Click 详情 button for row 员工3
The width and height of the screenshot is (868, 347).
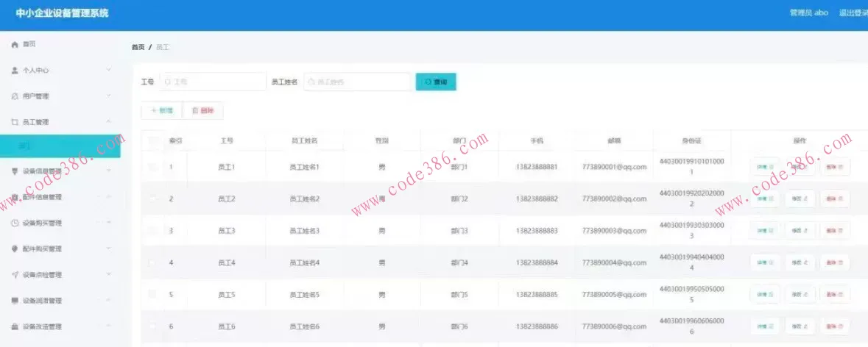pyautogui.click(x=764, y=230)
